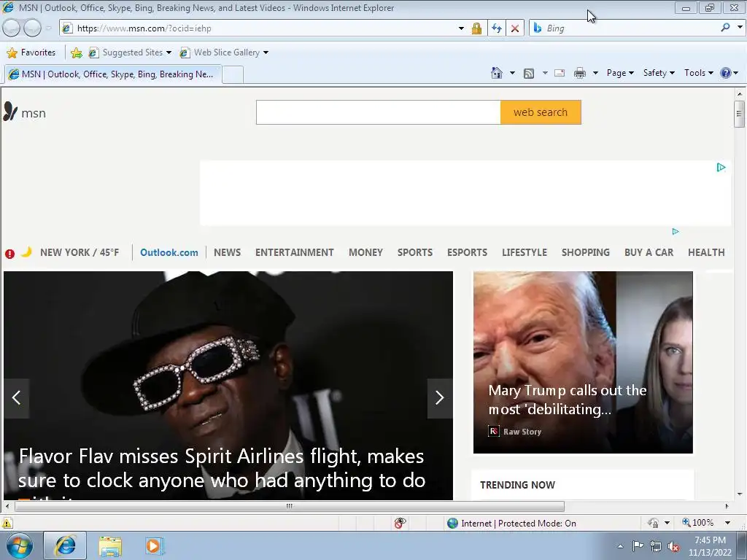Open the Mary Trump story thumbnail
The width and height of the screenshot is (747, 560).
tap(583, 362)
